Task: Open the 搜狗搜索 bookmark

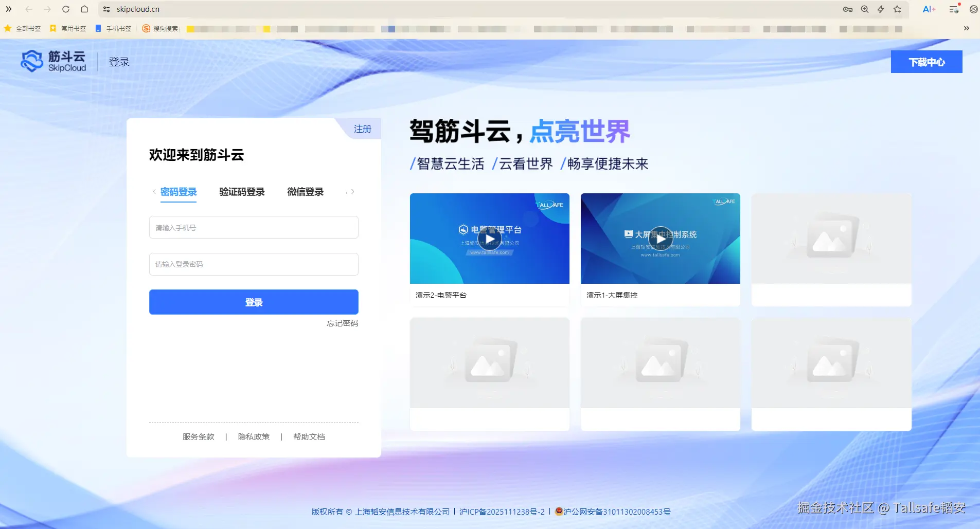Action: click(x=160, y=29)
